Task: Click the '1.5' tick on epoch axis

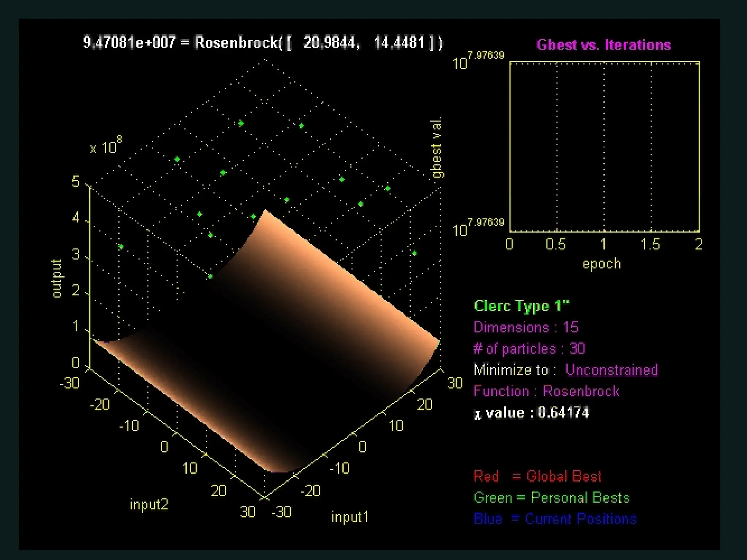Action: click(x=650, y=244)
